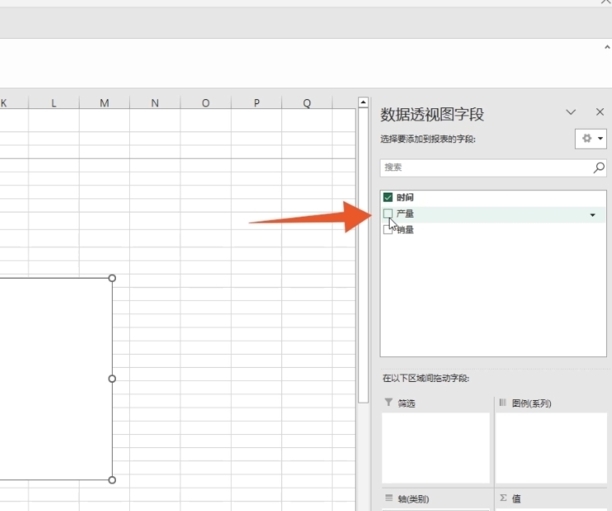Close the 数据透视图字段 pane

coord(599,113)
